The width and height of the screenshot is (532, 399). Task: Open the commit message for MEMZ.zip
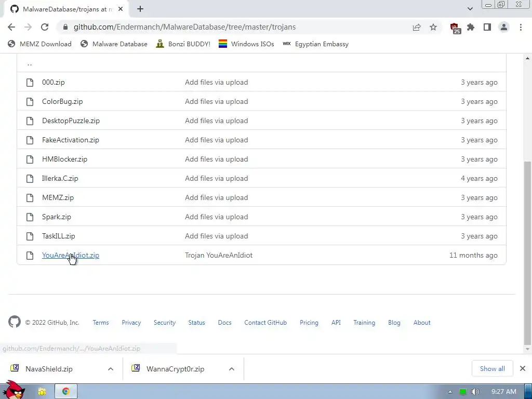217,198
